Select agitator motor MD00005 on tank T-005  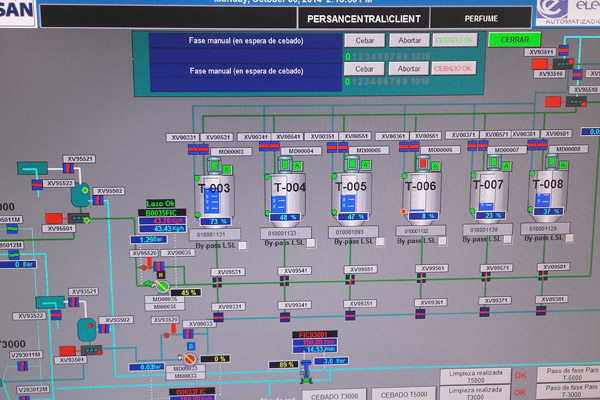pos(352,164)
